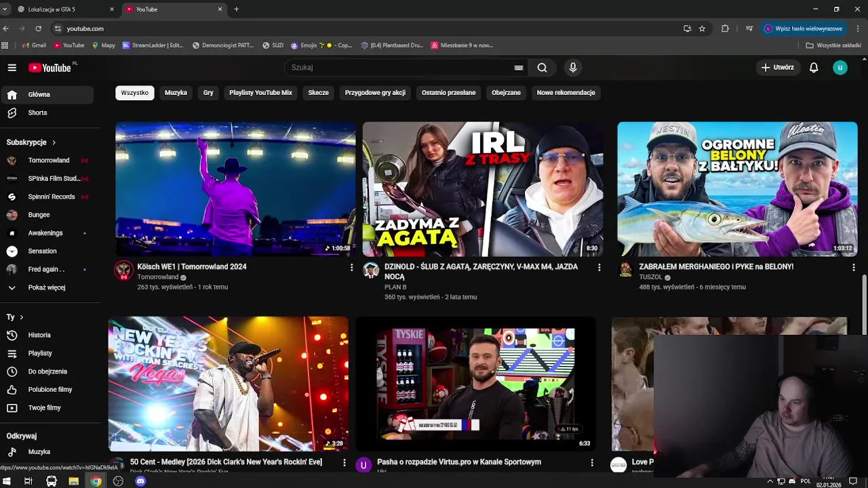Open a new browser tab
This screenshot has height=488, width=868.
pos(236,9)
